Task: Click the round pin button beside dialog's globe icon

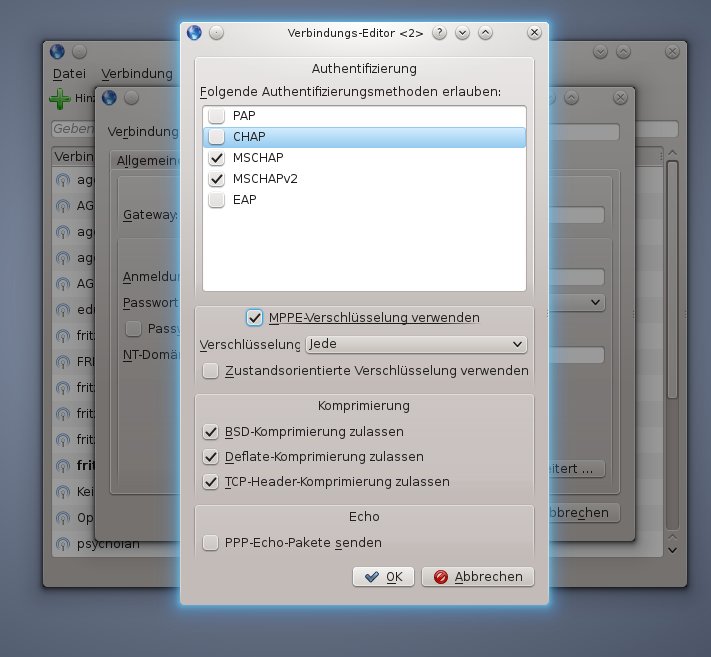Action: tap(217, 32)
